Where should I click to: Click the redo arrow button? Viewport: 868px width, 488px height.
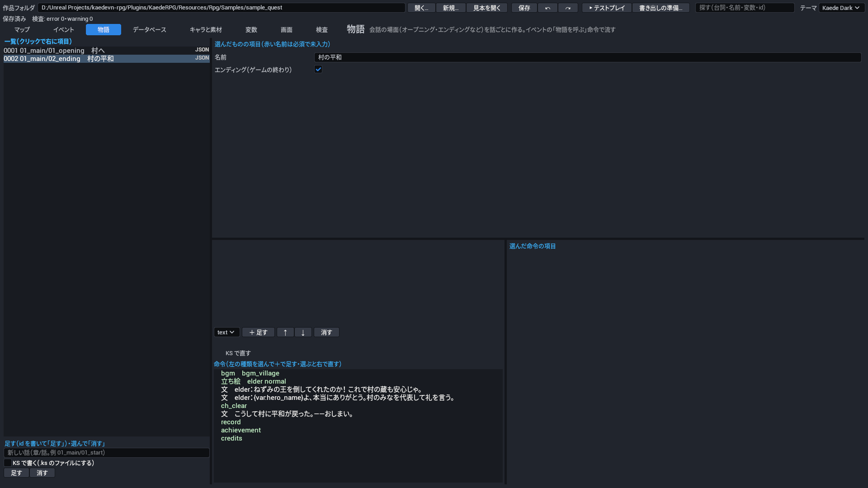[x=568, y=8]
